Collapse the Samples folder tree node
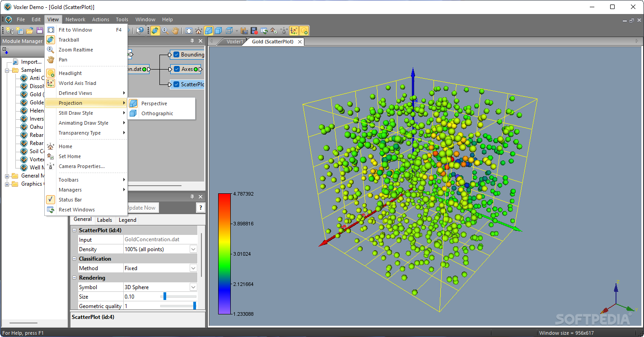 [7, 70]
